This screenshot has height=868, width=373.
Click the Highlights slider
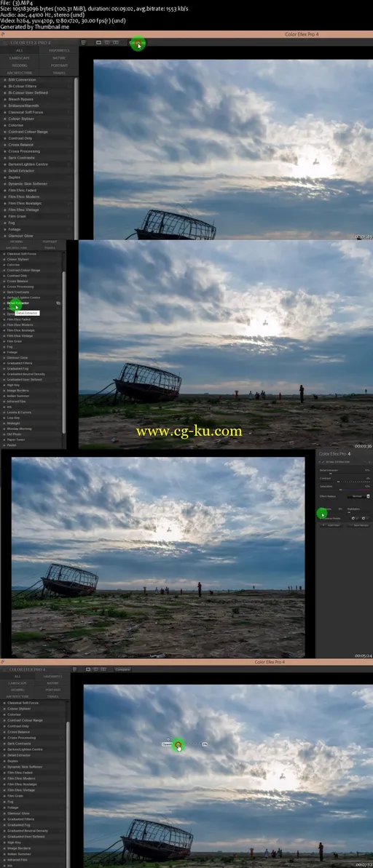(358, 512)
